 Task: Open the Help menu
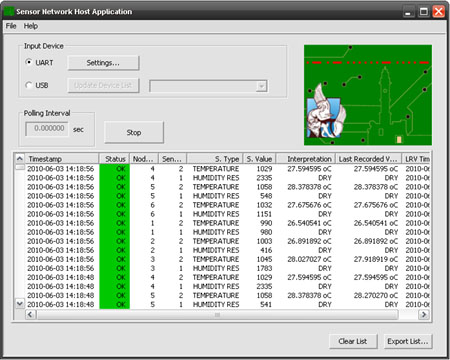(31, 26)
